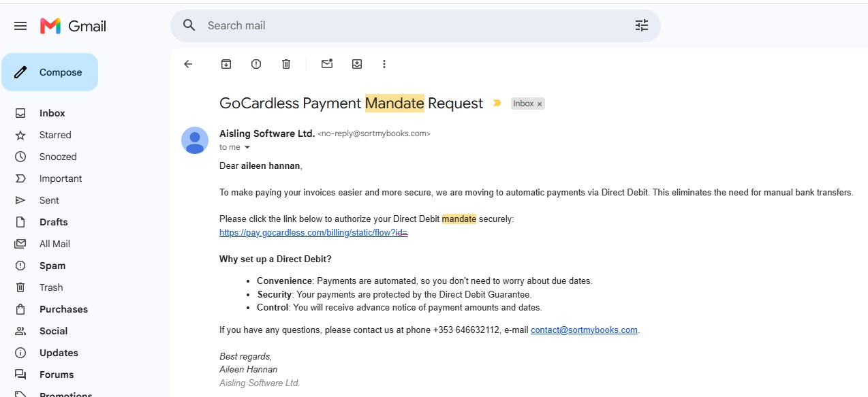The height and width of the screenshot is (397, 868).
Task: Click the star icon beside Starred
Action: point(20,135)
